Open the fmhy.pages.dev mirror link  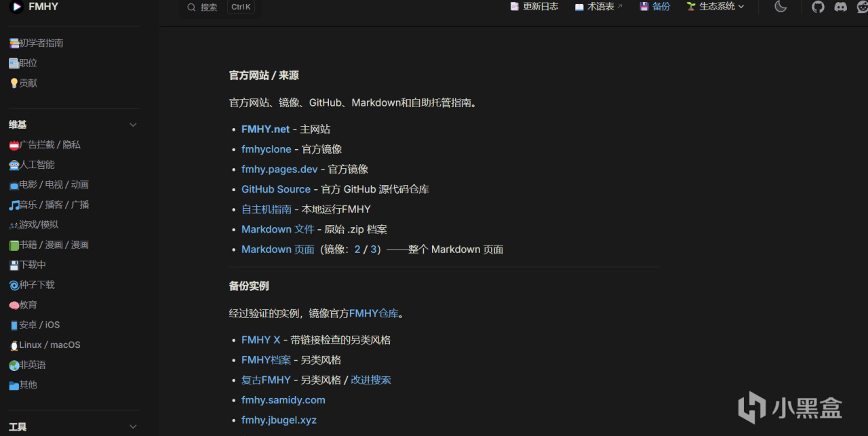pos(279,169)
